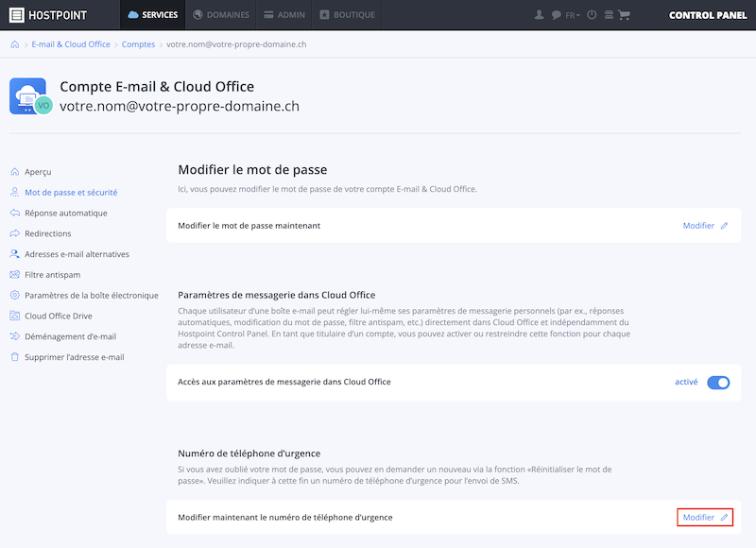Click the Aperçu house icon in sidebar
The height and width of the screenshot is (548, 756).
[15, 172]
